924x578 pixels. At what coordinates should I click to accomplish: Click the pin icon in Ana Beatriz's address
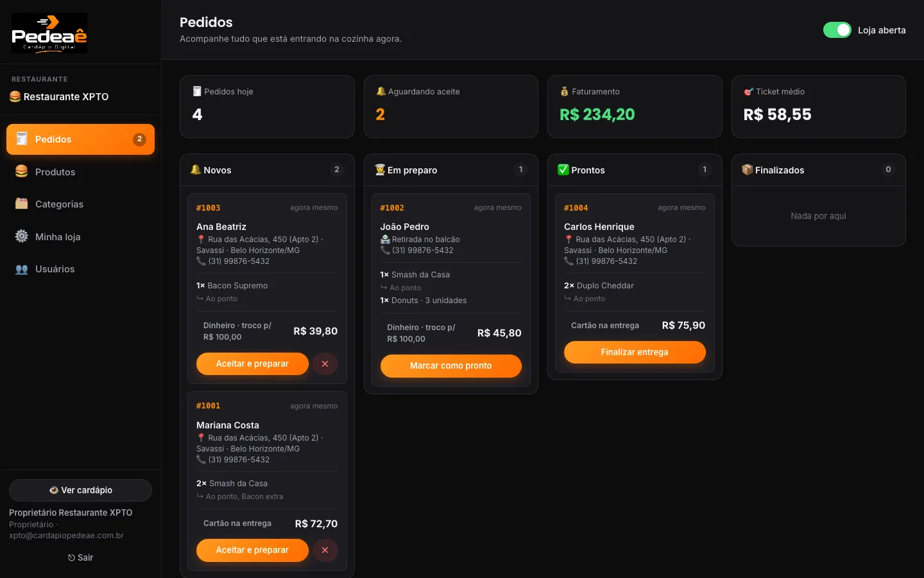[201, 239]
